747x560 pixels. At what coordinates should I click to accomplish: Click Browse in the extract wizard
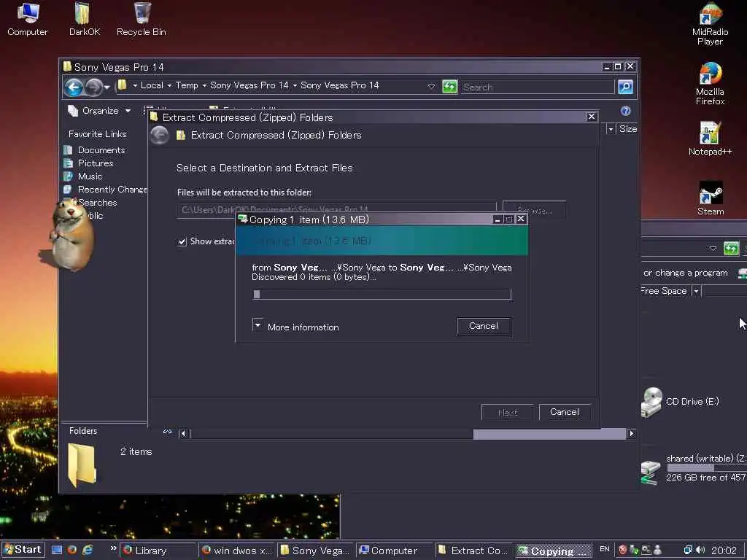534,210
